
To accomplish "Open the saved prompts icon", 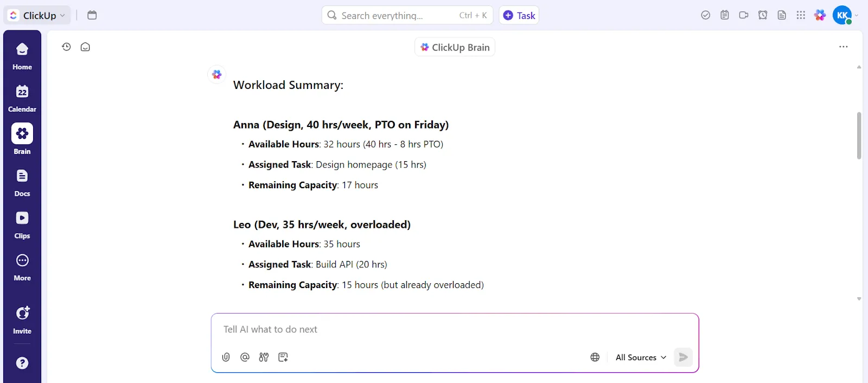I will (x=283, y=357).
